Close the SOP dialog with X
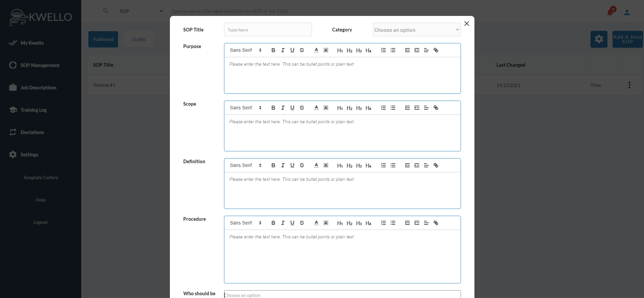The image size is (644, 298). pyautogui.click(x=467, y=23)
